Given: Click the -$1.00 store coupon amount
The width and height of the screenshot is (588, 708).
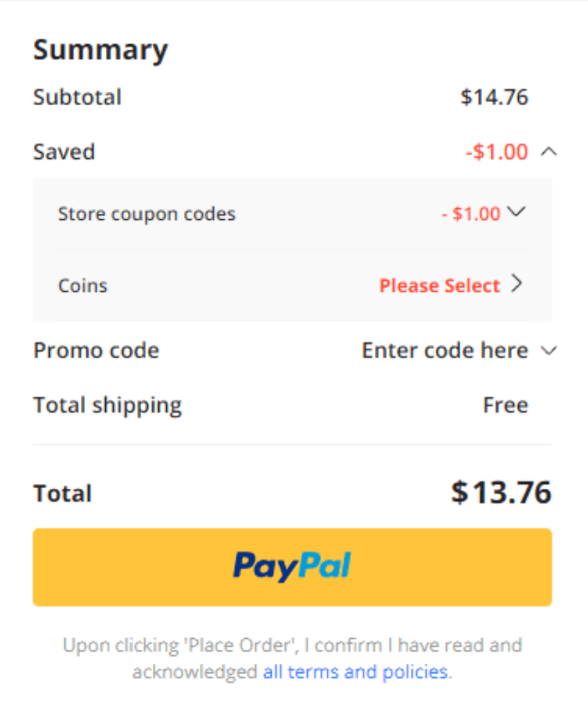Looking at the screenshot, I should 471,214.
